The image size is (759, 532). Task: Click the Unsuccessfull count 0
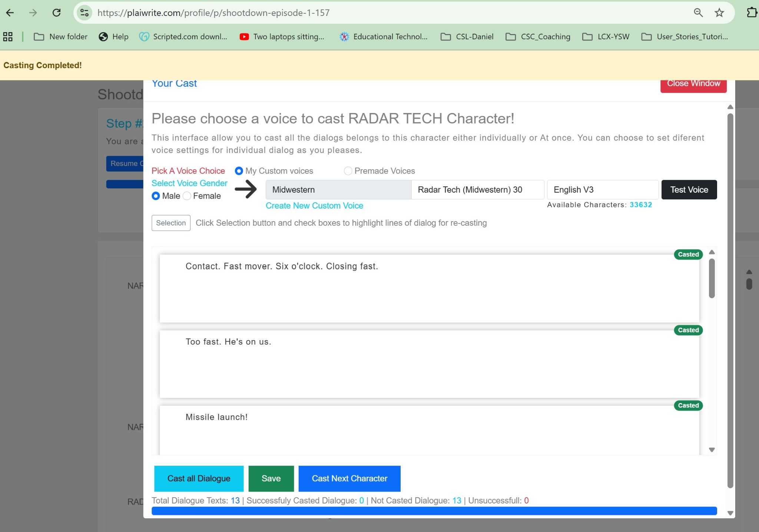coord(526,501)
